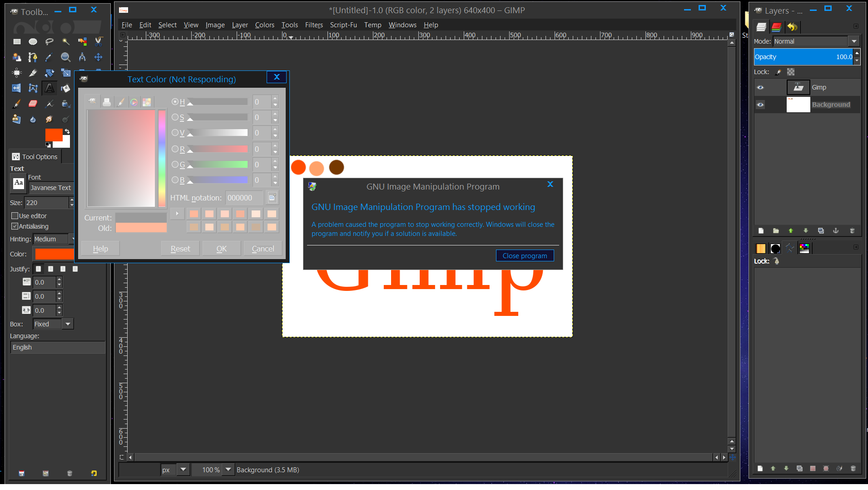Duplicate the layer in Layers dock
The height and width of the screenshot is (490, 868).
(821, 231)
